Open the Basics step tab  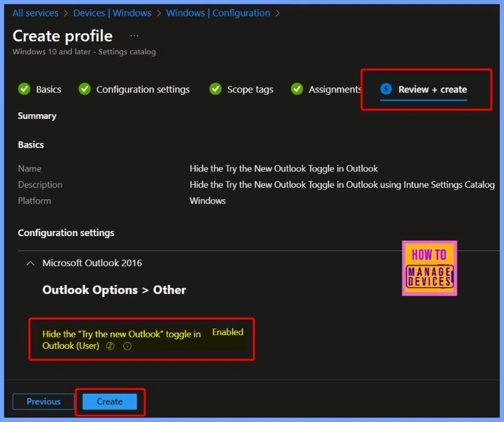[x=39, y=89]
